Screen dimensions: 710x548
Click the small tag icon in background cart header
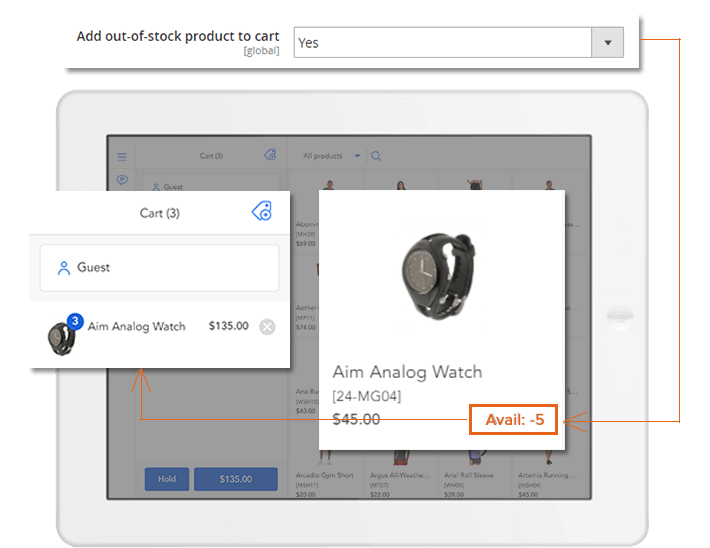[x=270, y=155]
